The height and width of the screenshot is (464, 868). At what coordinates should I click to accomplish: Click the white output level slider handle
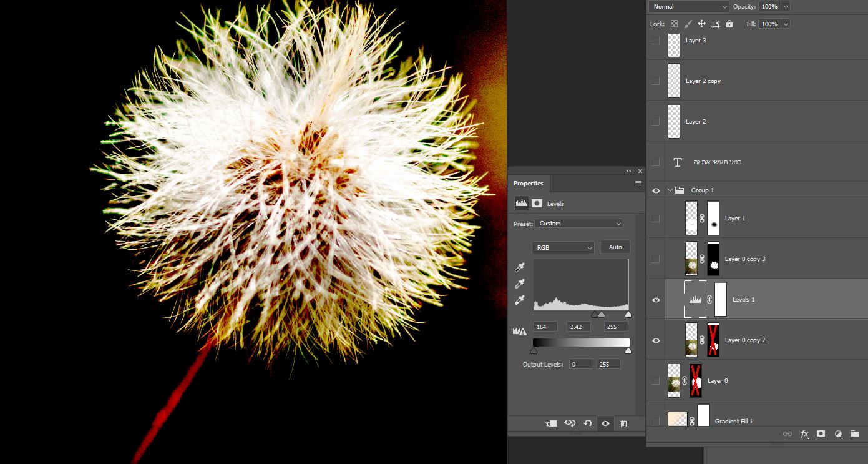628,351
